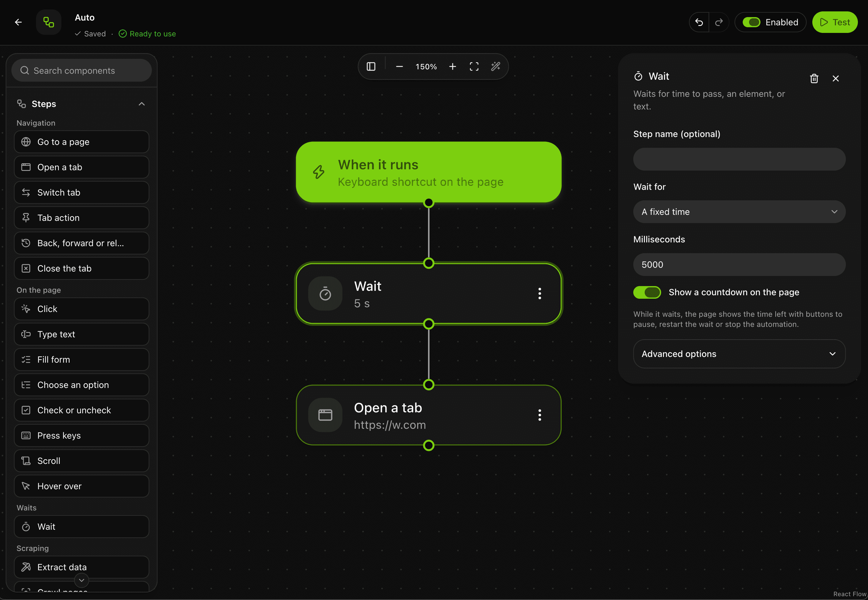Zoom out with the minus icon

pos(399,66)
